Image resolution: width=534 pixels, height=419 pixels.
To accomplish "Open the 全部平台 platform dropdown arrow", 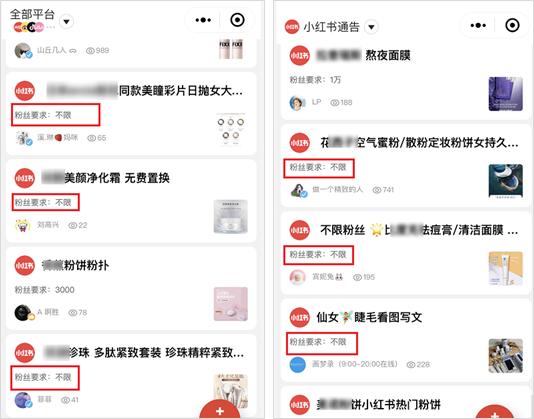I will pos(67,22).
